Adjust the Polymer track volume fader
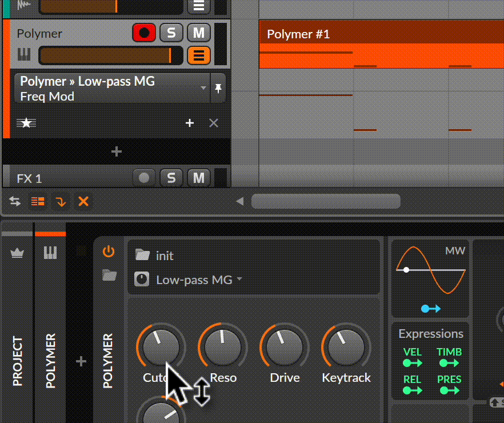The width and height of the screenshot is (504, 423). [111, 55]
